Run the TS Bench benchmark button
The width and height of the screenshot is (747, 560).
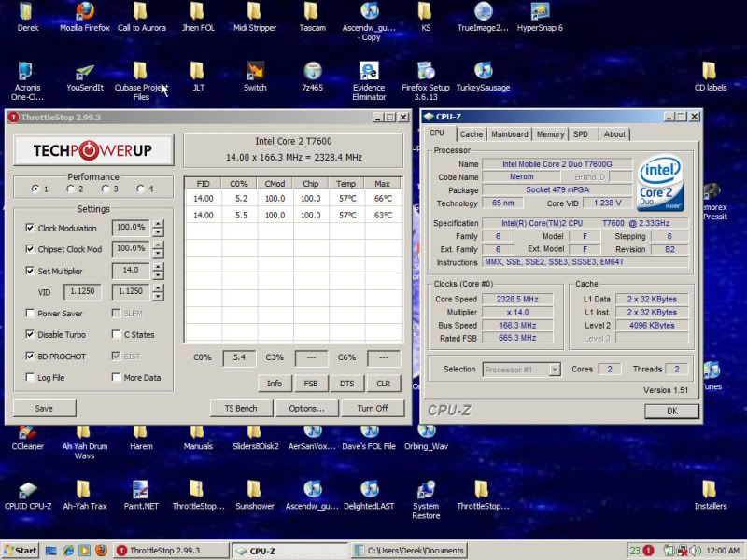[x=241, y=408]
